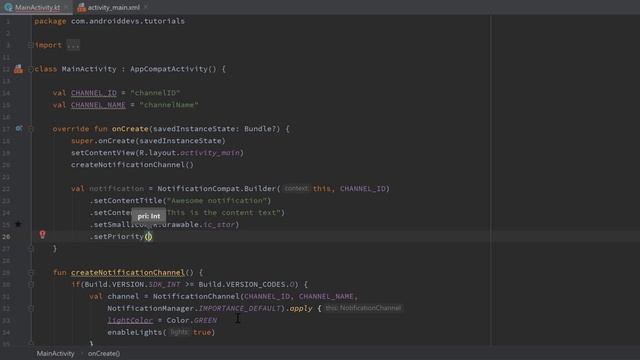Select onCreate() in the bottom breadcrumb
The image size is (640, 360).
104,353
